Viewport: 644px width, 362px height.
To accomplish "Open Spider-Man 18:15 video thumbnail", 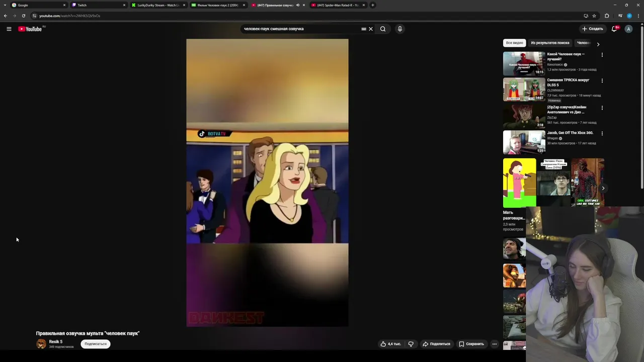I will [524, 63].
